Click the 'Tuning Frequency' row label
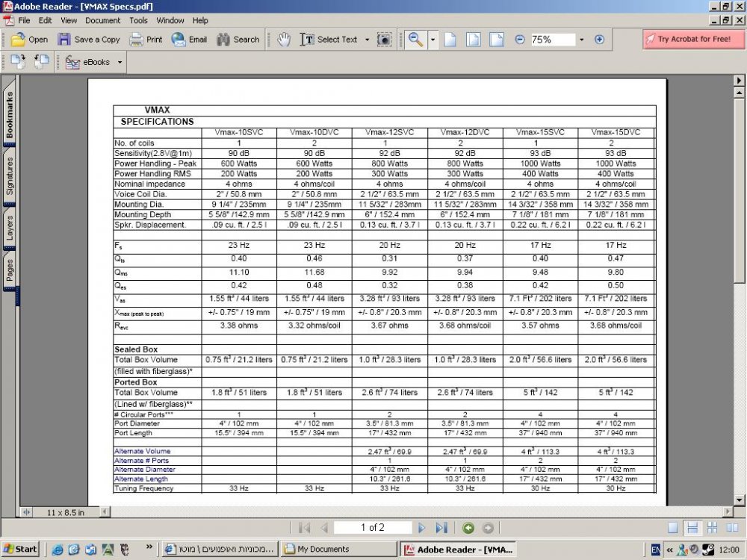747x560 pixels. click(x=144, y=488)
